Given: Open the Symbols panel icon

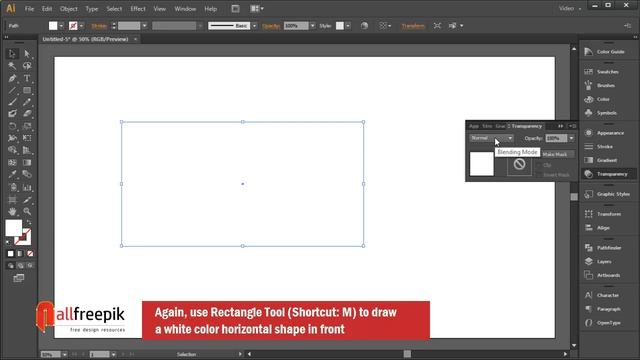Looking at the screenshot, I should (x=588, y=113).
